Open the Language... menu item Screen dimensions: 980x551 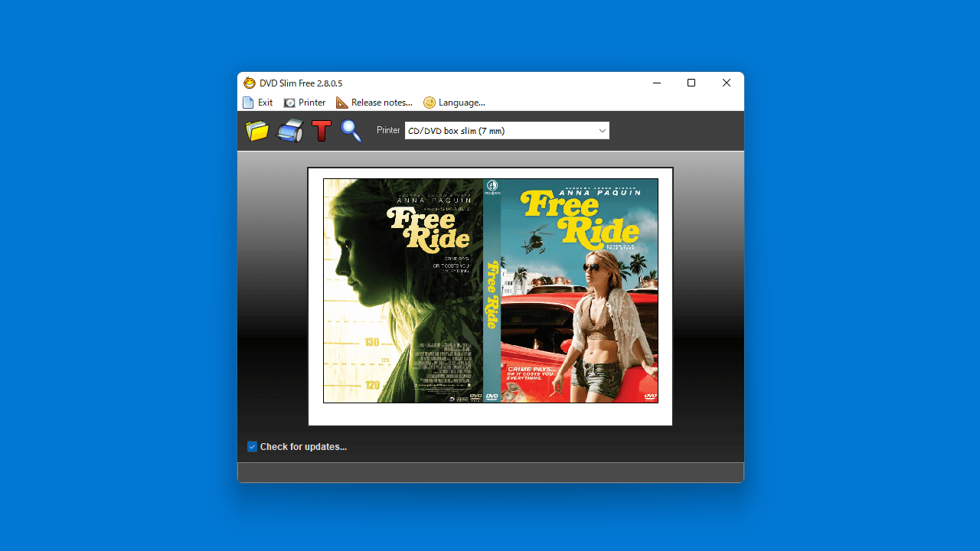(x=455, y=103)
